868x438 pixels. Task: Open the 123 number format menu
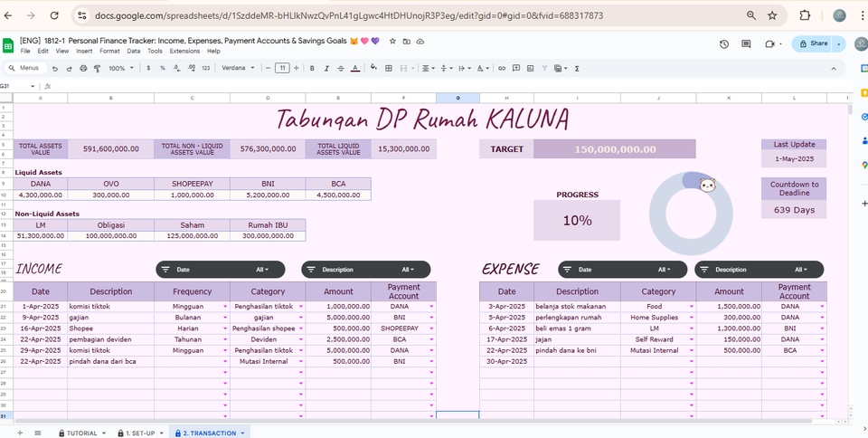tap(206, 68)
